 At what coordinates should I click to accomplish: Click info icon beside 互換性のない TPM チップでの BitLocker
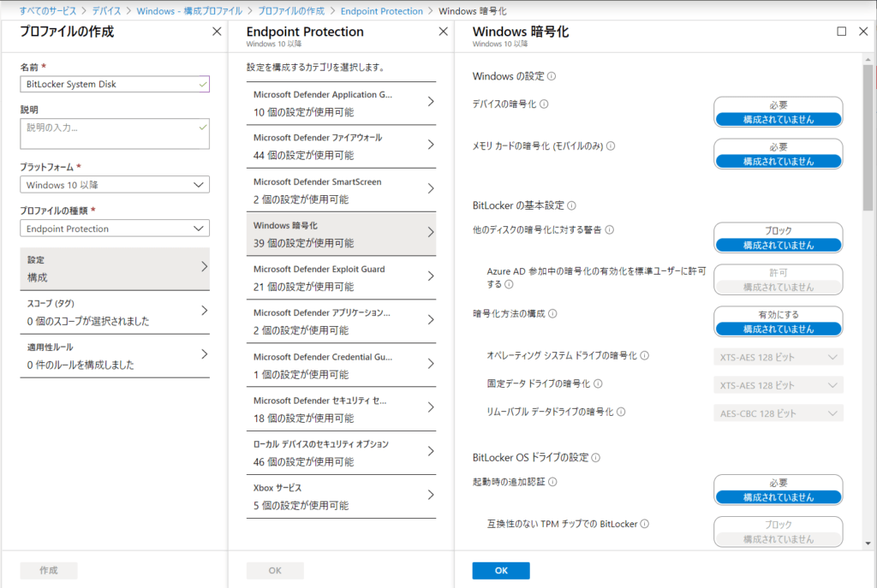644,524
